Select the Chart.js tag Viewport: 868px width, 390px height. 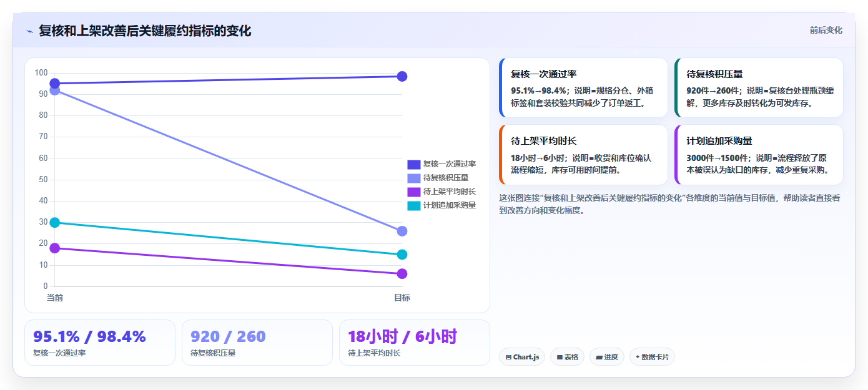522,357
